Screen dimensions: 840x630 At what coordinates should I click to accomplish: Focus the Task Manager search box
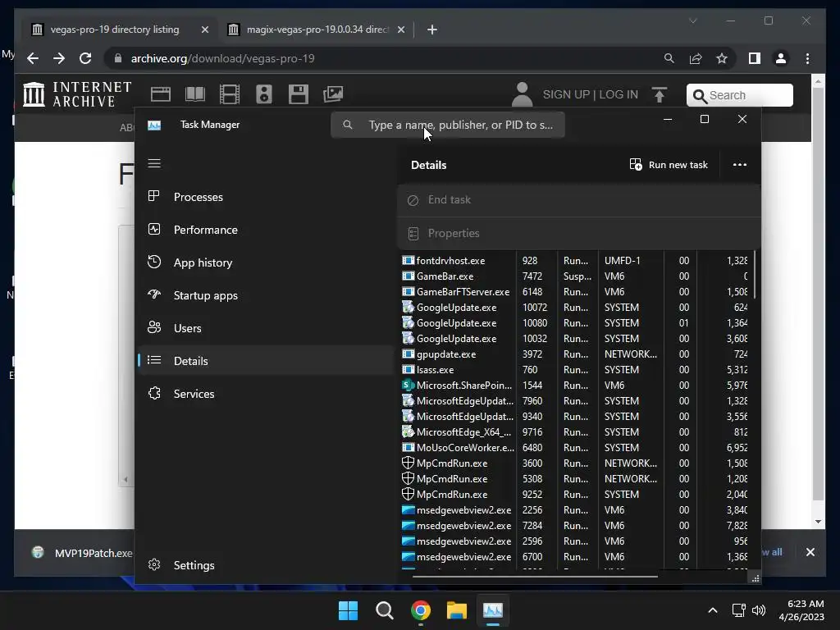click(x=448, y=125)
